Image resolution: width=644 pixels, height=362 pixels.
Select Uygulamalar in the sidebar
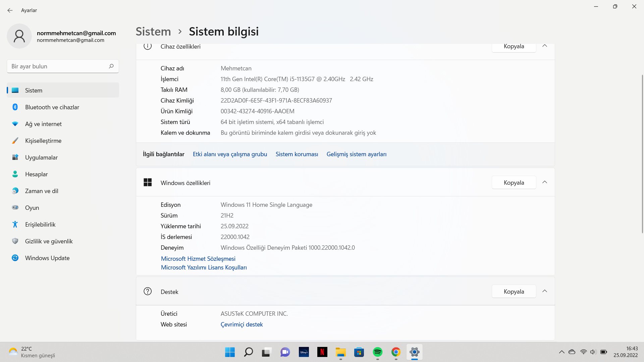click(41, 158)
